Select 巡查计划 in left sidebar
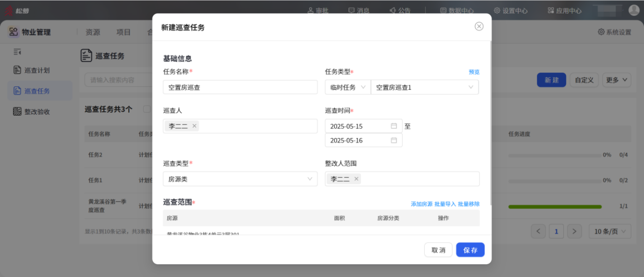Screen dimensions: 644x277 (37, 71)
